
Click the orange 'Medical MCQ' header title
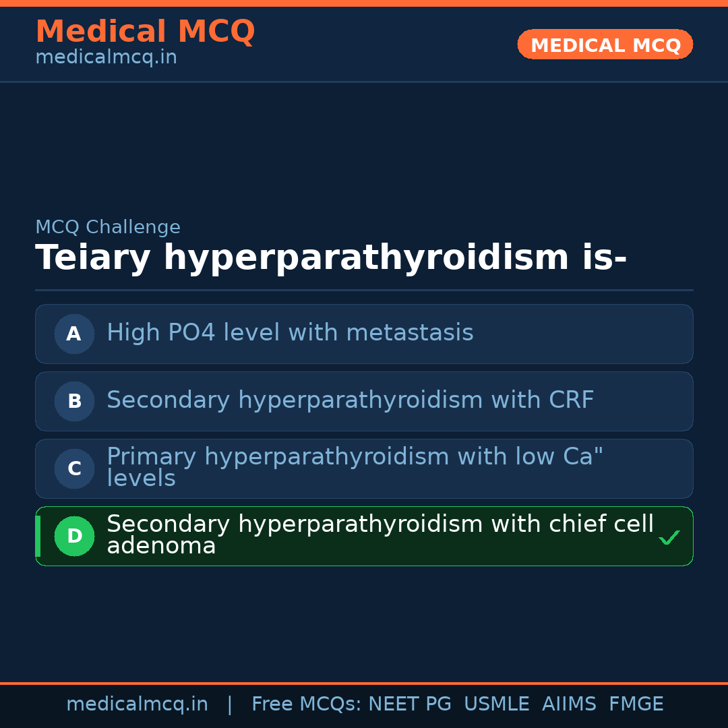[x=145, y=32]
